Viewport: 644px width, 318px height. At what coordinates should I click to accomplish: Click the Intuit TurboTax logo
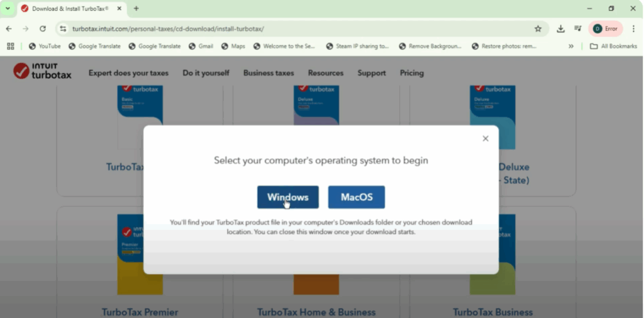click(42, 71)
